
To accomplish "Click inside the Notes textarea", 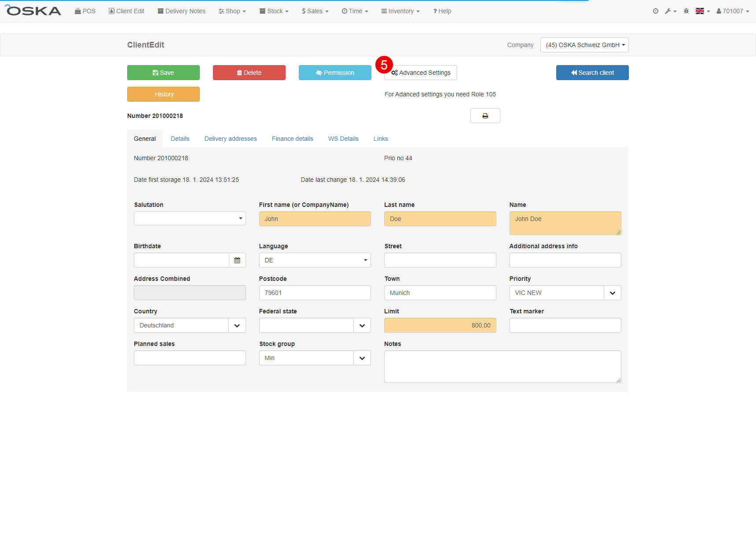I will click(x=503, y=367).
